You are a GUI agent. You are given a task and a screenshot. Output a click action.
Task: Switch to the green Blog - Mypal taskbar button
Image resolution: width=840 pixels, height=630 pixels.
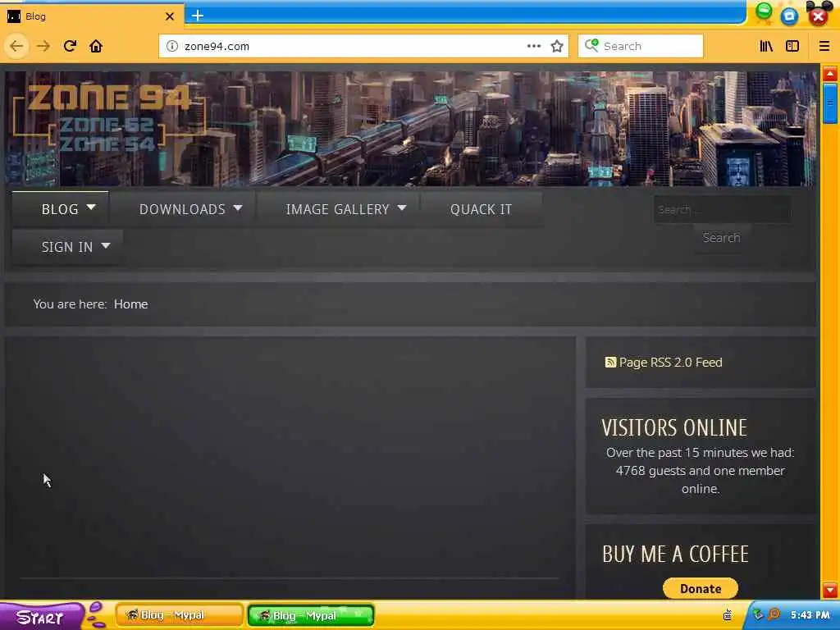point(311,615)
